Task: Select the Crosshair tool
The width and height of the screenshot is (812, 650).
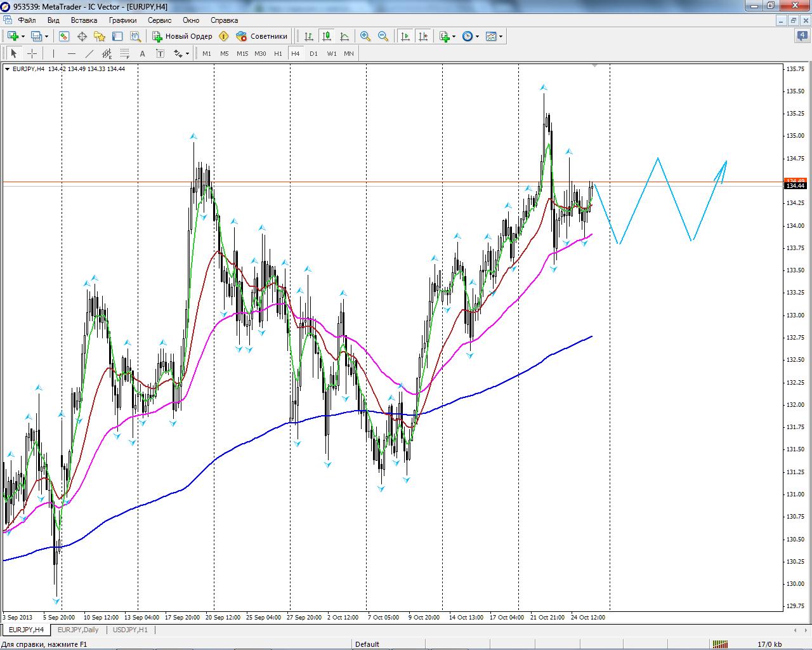Action: 32,54
